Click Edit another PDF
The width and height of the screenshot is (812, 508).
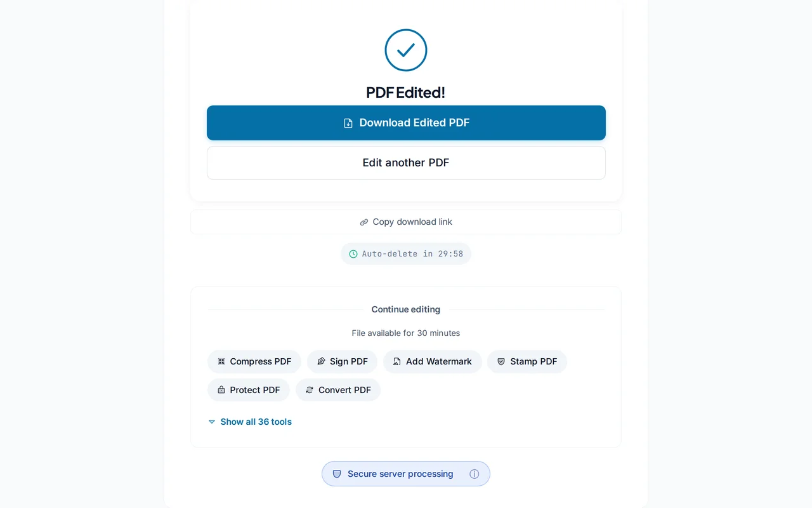[x=406, y=163]
